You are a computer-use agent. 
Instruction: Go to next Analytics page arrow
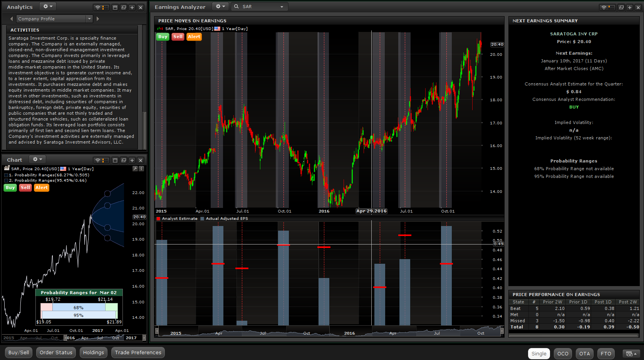[x=98, y=18]
